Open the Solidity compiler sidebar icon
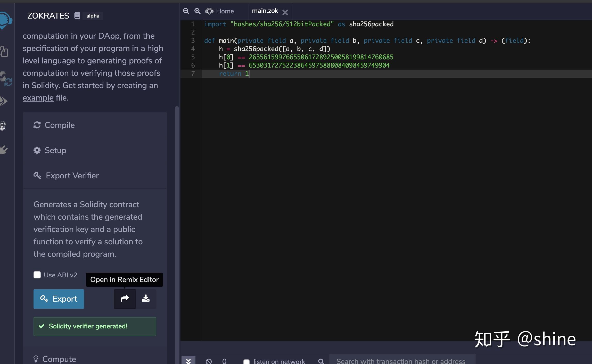 coord(6,79)
